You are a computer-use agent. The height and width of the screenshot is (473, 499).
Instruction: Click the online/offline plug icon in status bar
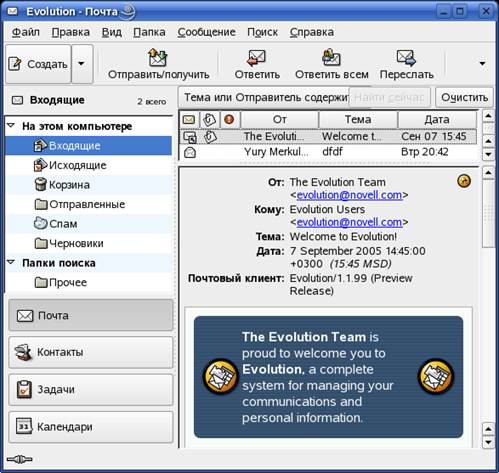pyautogui.click(x=20, y=459)
